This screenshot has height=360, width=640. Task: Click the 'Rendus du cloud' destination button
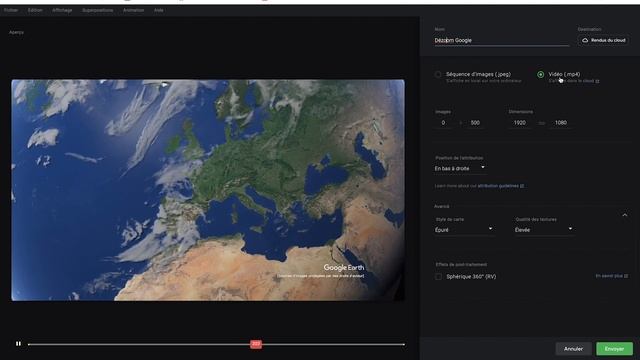click(x=604, y=40)
